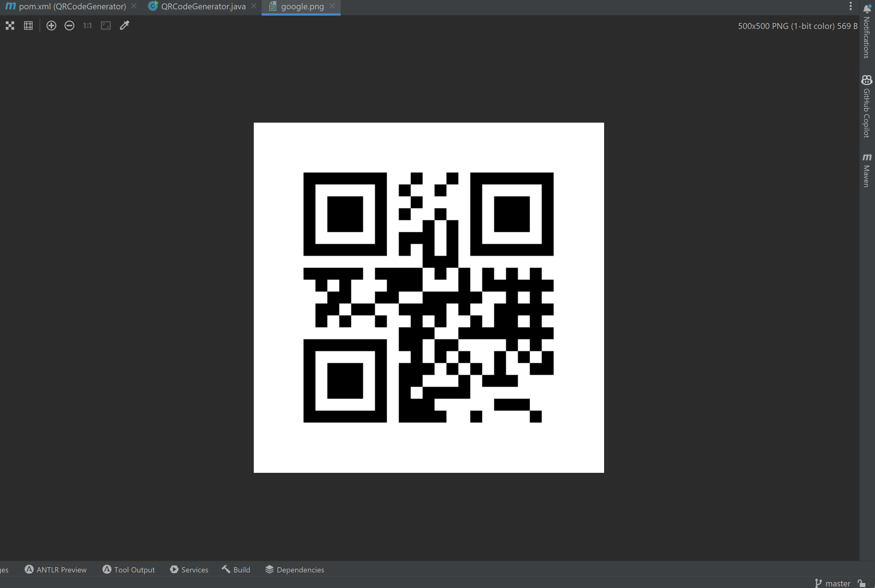
Task: Toggle the grid overlay icon
Action: (29, 26)
